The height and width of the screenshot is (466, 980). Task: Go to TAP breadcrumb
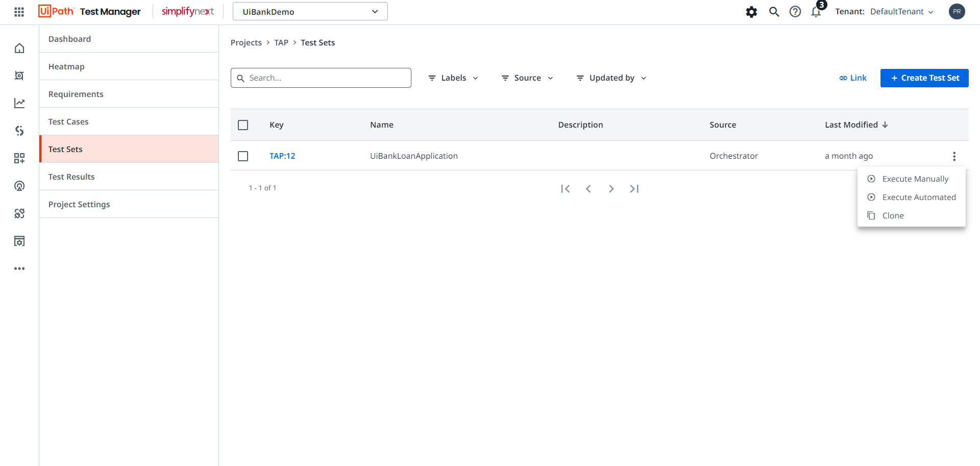[281, 43]
